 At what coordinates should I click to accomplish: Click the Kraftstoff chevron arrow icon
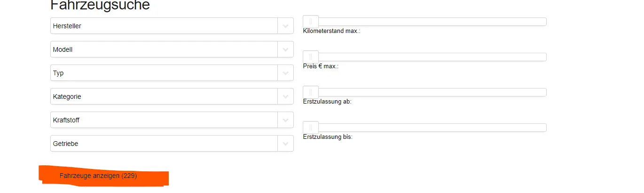coord(285,120)
